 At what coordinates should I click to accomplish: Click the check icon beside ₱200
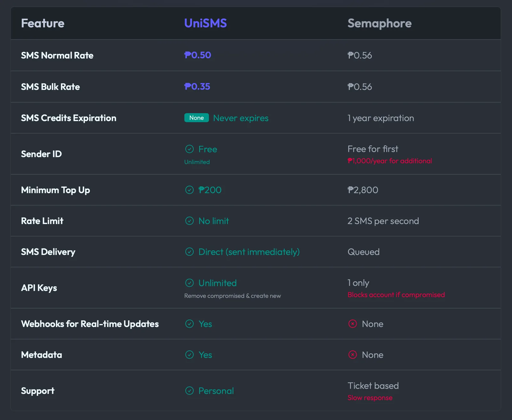[x=189, y=190]
